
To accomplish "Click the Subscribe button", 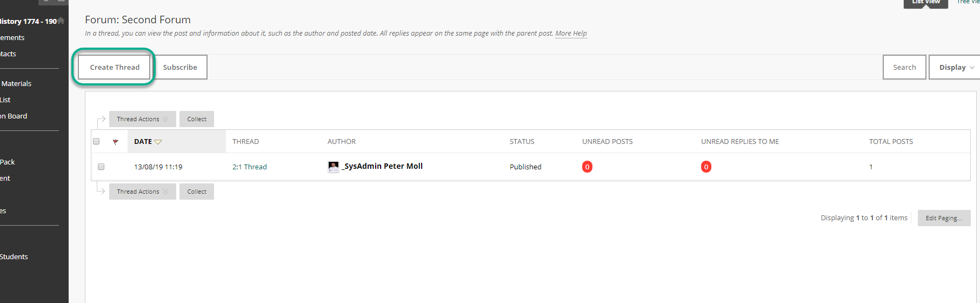I will click(180, 67).
